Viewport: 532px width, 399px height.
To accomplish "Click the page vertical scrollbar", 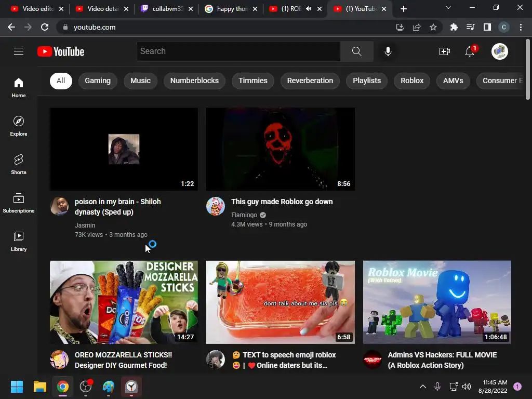I will [x=528, y=70].
